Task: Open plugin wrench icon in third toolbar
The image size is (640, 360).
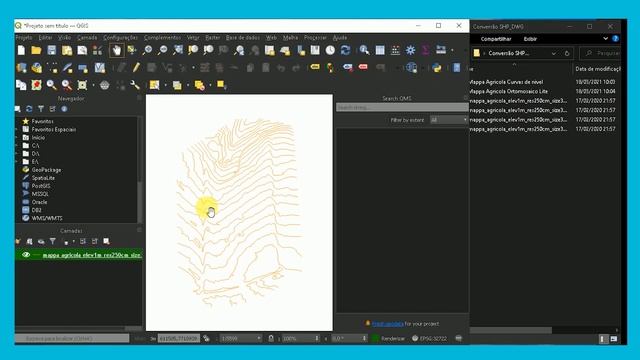Action: tap(135, 85)
